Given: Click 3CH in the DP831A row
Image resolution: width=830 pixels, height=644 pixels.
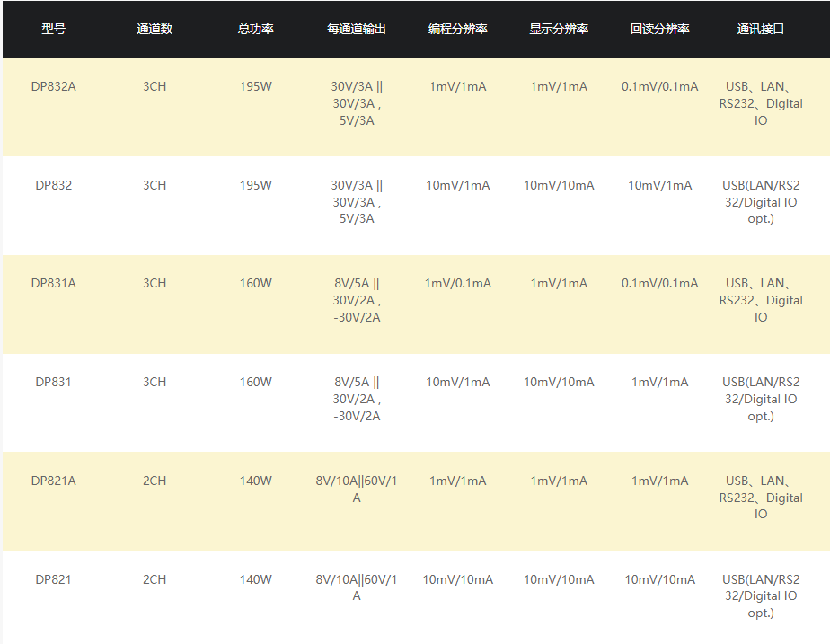Looking at the screenshot, I should click(155, 283).
